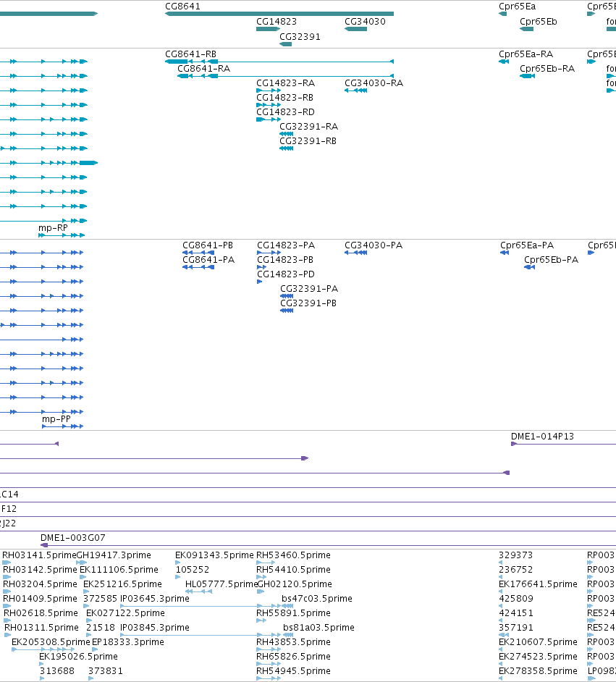Image resolution: width=616 pixels, height=682 pixels.
Task: Click EST RH55891.5prime
Action: (x=293, y=612)
